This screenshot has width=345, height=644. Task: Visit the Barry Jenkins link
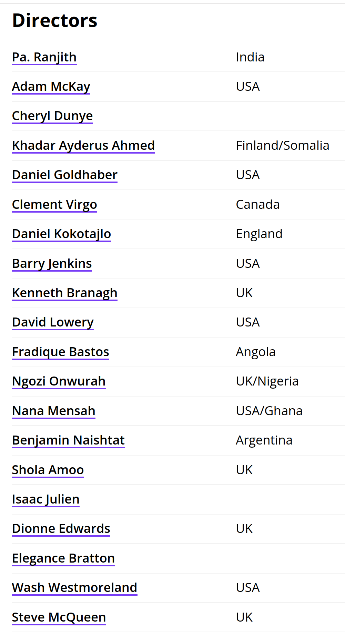click(52, 264)
